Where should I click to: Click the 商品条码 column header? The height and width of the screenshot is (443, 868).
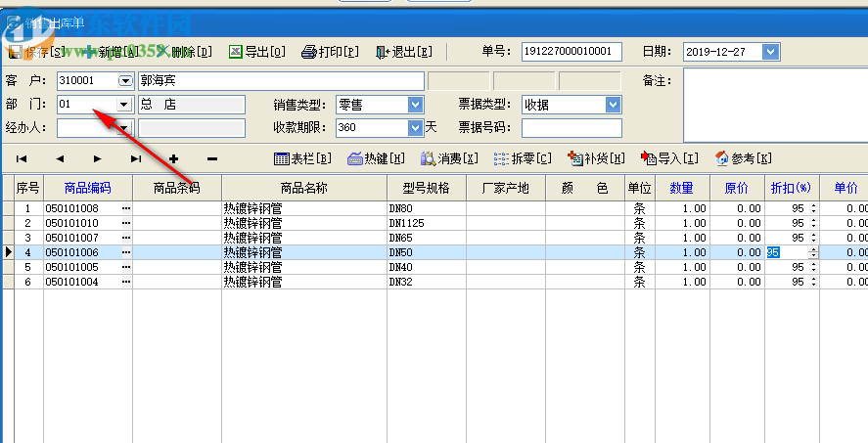point(176,188)
